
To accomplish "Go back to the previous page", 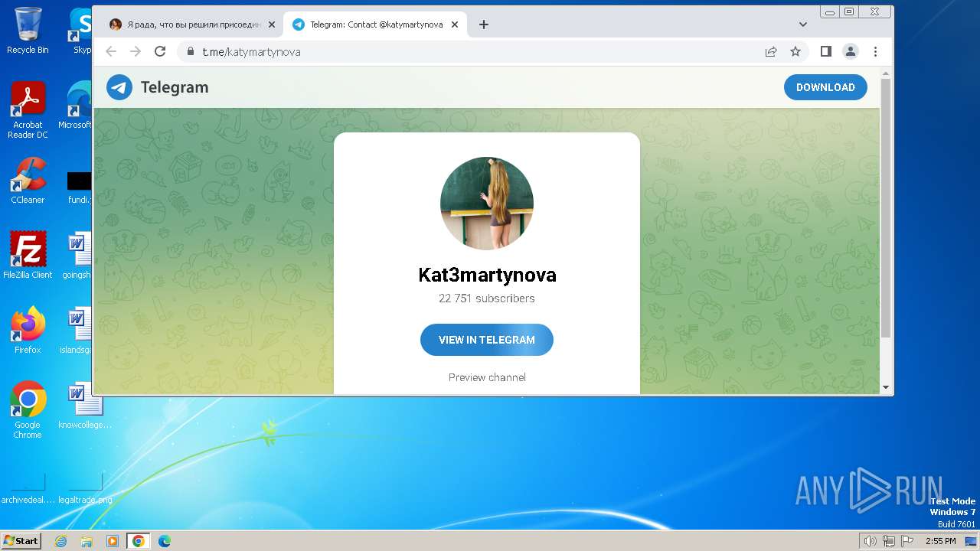I will pos(111,51).
